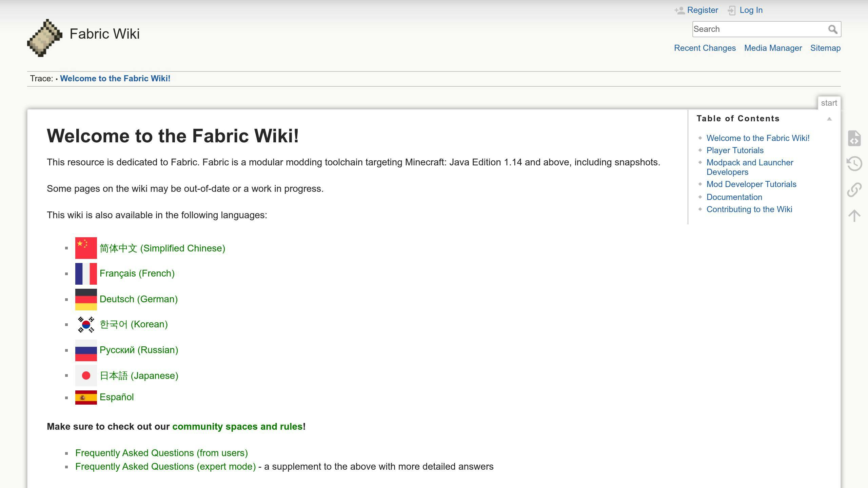Open the Русский (Russian) link
868x488 pixels.
click(139, 350)
